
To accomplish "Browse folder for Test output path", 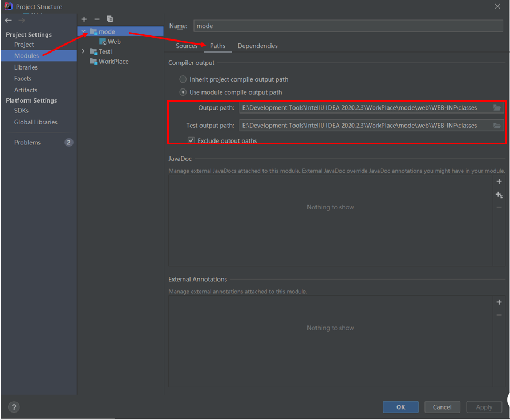I will (497, 126).
